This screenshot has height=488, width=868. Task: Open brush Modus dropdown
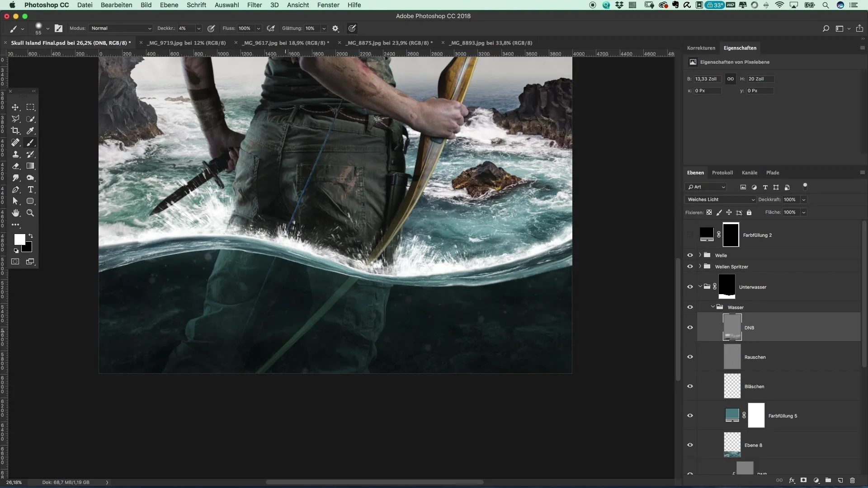point(121,28)
